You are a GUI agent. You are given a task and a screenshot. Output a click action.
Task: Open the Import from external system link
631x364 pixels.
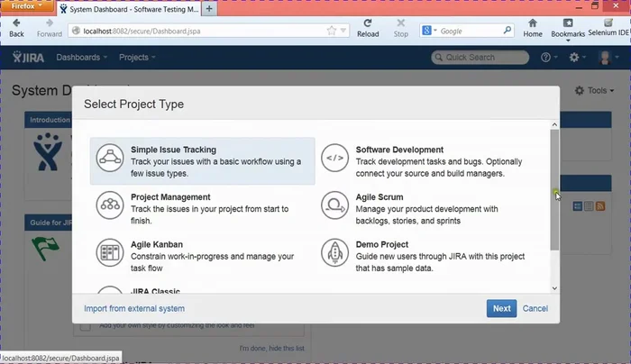tap(134, 308)
